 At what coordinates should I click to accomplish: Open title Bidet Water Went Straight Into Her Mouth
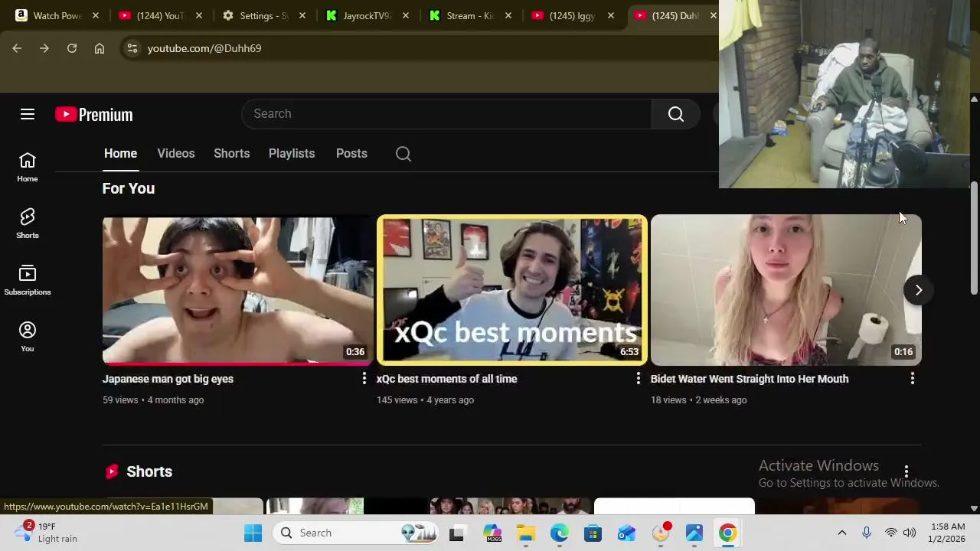pyautogui.click(x=750, y=379)
